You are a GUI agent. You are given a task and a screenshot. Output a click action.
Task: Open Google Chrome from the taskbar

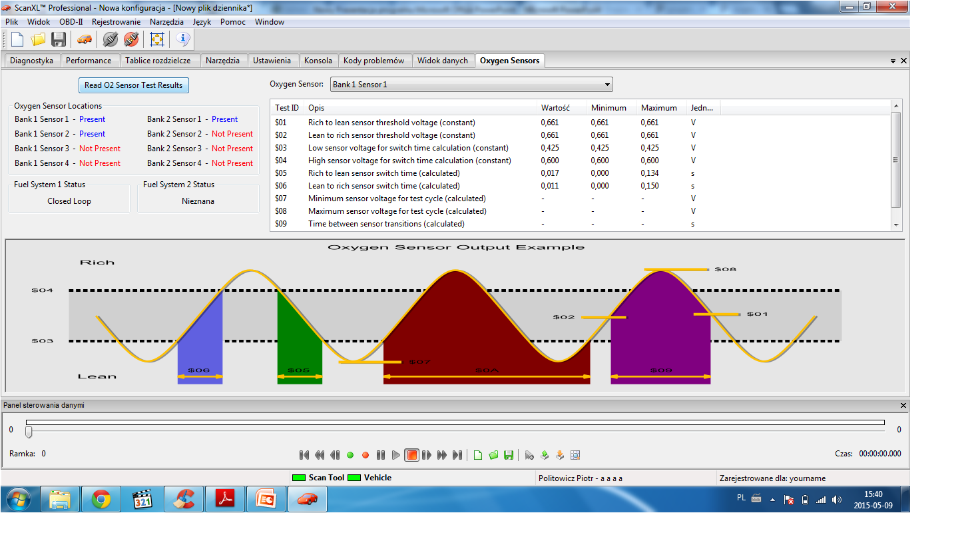[x=101, y=499]
